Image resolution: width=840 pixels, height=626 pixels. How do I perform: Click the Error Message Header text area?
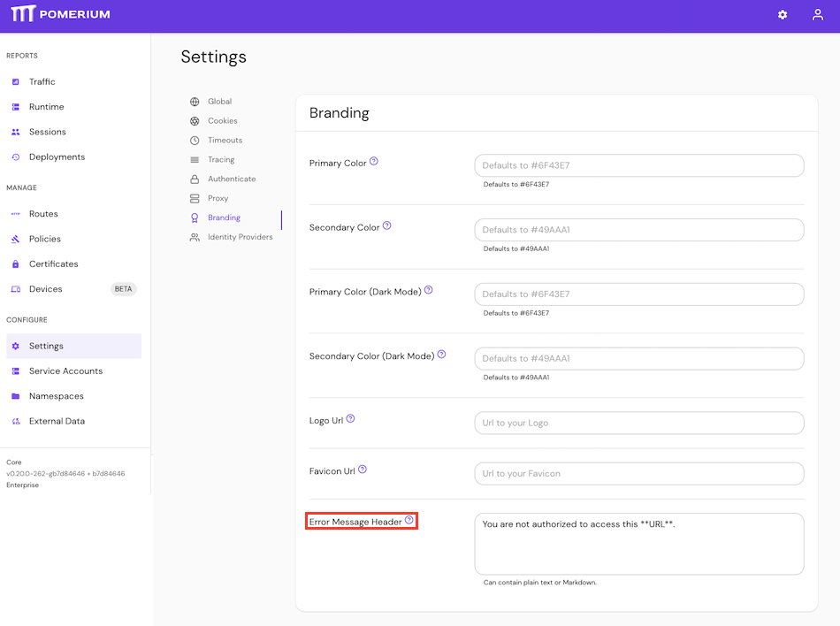point(638,544)
